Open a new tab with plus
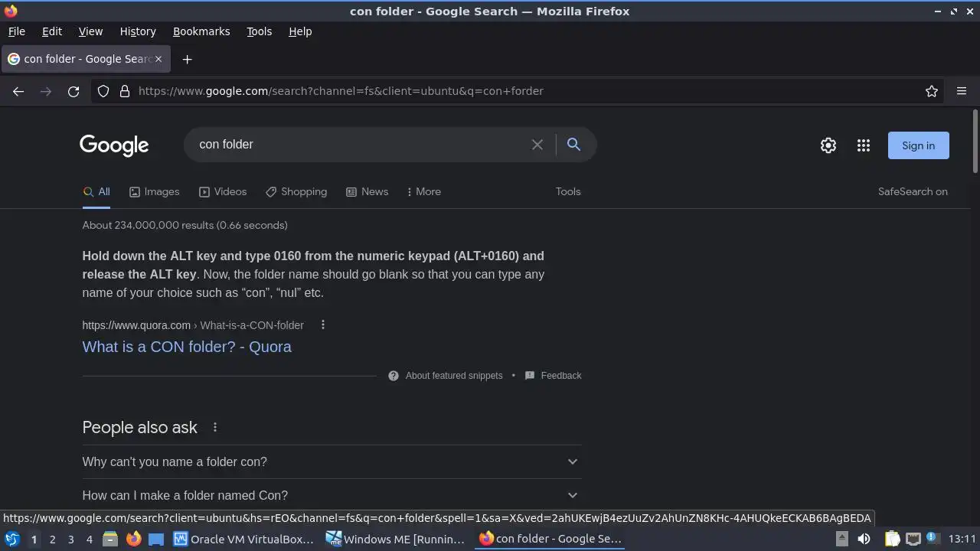This screenshot has width=980, height=551. pyautogui.click(x=187, y=59)
